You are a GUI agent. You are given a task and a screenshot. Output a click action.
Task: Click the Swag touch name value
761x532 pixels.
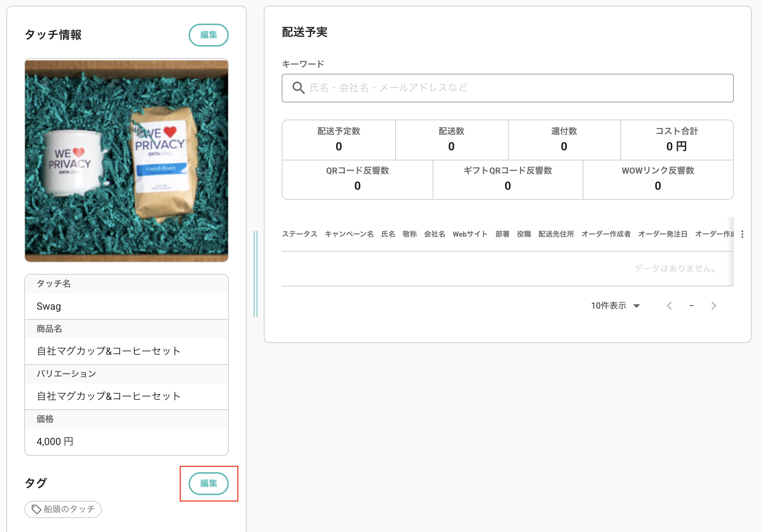(49, 306)
